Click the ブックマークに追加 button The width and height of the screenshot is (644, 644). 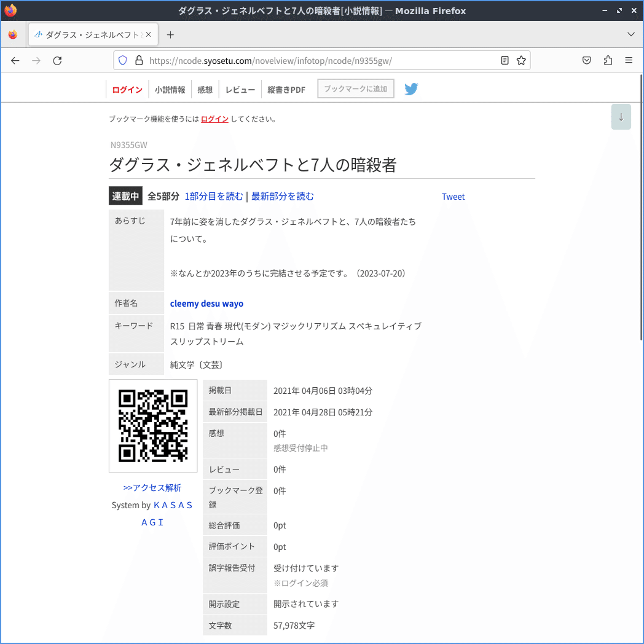pos(356,88)
